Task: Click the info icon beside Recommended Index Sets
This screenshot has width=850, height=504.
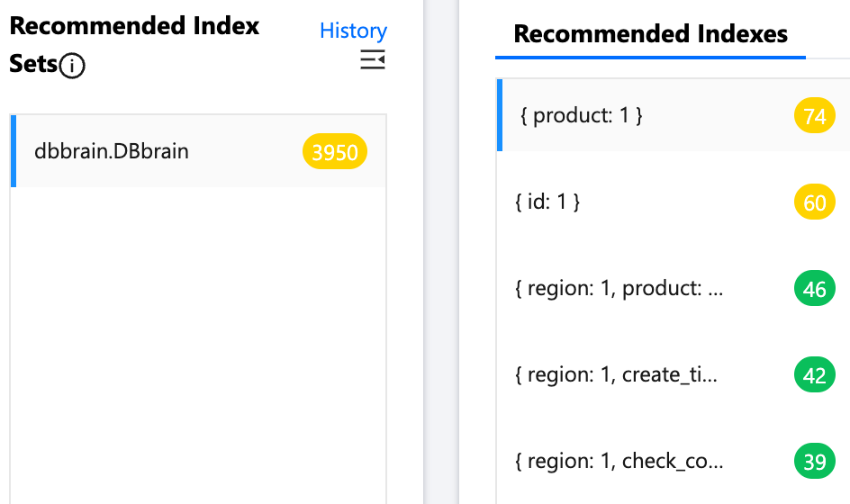Action: (x=72, y=66)
